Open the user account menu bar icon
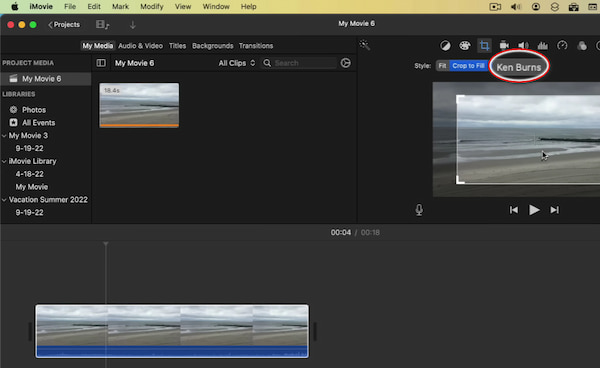Image resolution: width=600 pixels, height=368 pixels. 536,7
